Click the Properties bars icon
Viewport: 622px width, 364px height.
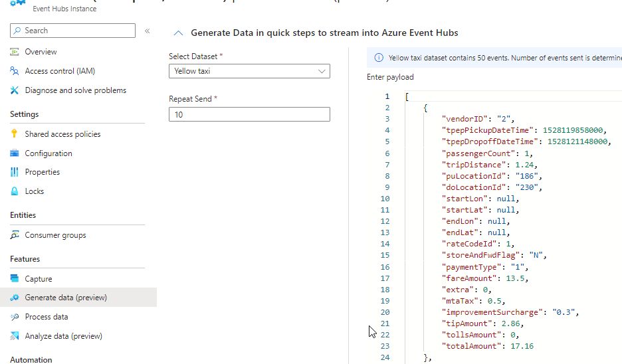point(15,172)
